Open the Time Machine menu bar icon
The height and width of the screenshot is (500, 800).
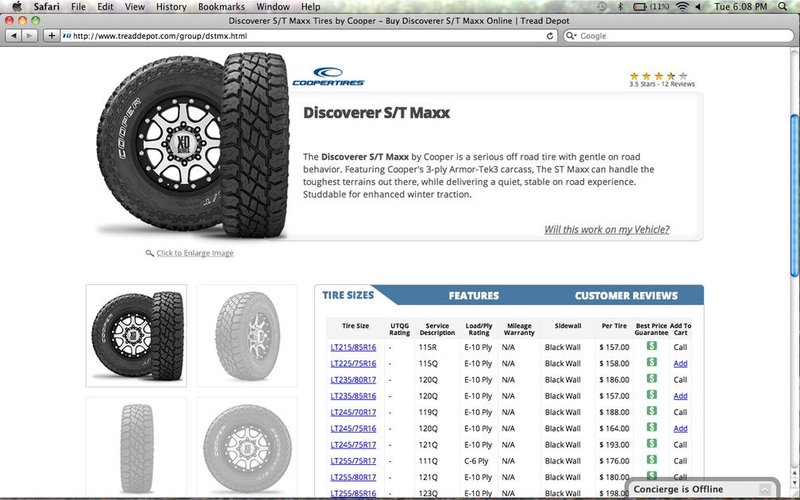coord(603,7)
